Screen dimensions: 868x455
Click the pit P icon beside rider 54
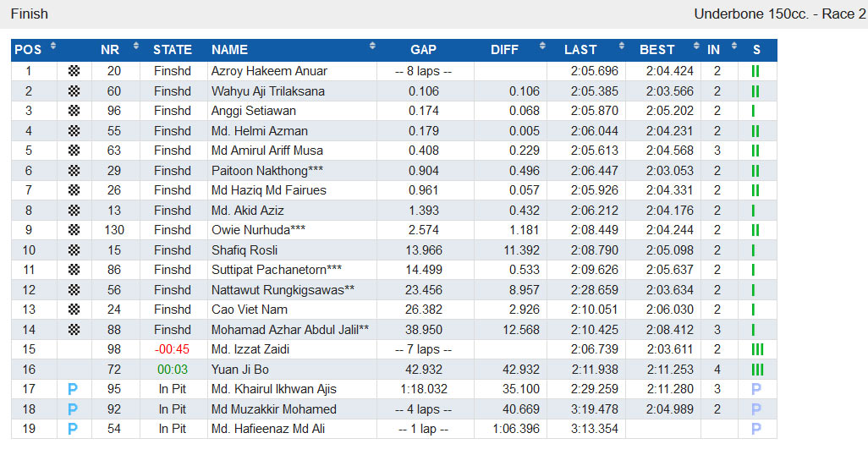pyautogui.click(x=73, y=429)
